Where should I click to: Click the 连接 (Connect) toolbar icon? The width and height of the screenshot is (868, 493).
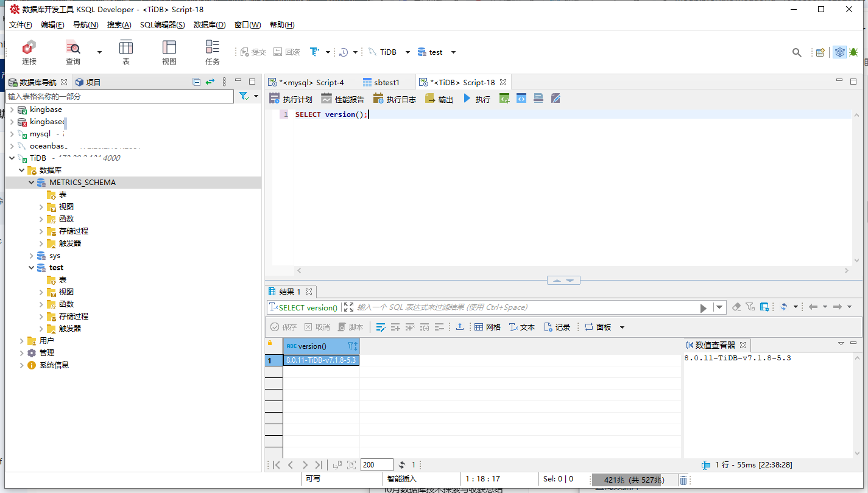tap(29, 52)
